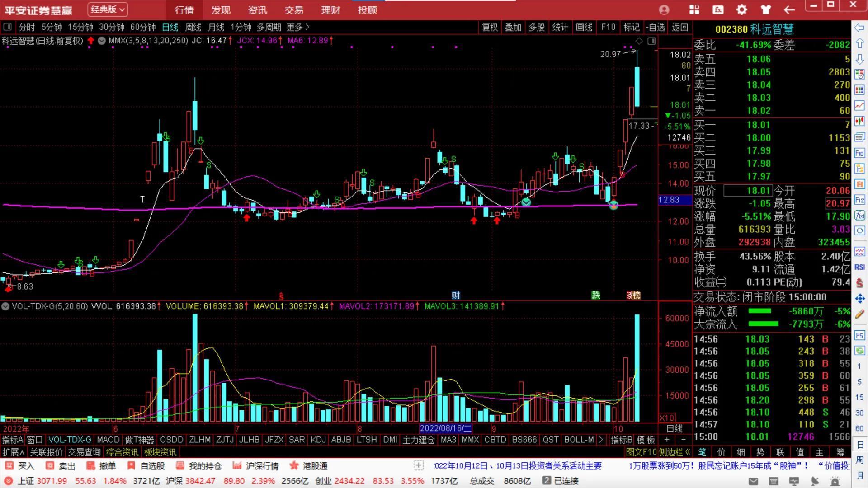The height and width of the screenshot is (488, 868).
Task: Toggle the 复权 price adjustment button
Action: (490, 28)
